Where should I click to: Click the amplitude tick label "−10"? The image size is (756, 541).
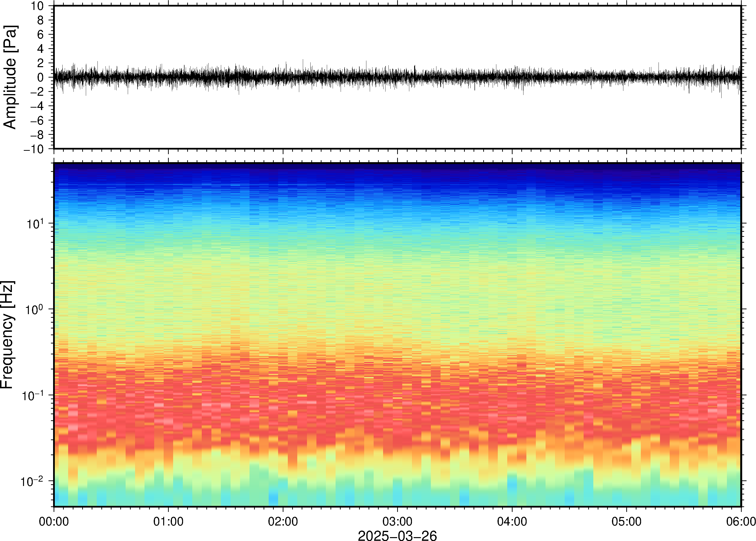(x=34, y=149)
